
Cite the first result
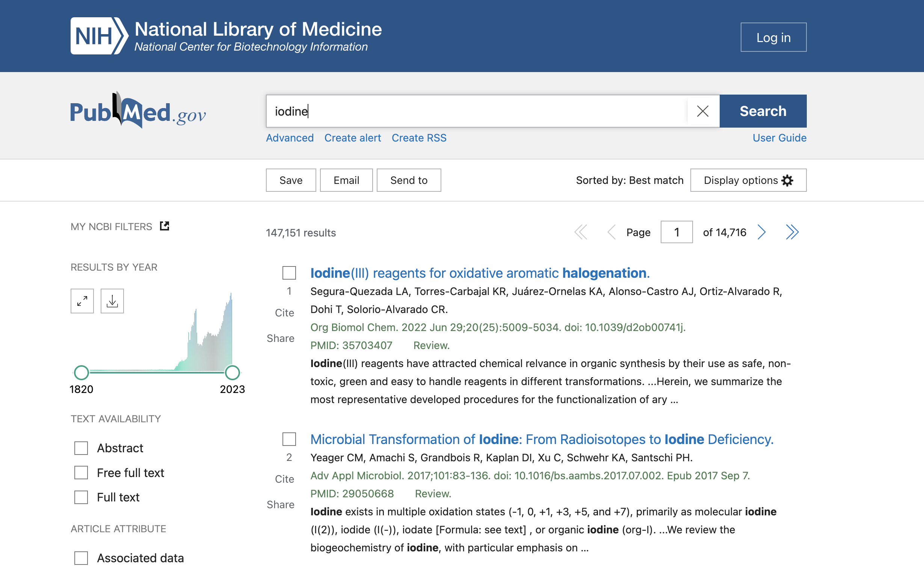284,313
